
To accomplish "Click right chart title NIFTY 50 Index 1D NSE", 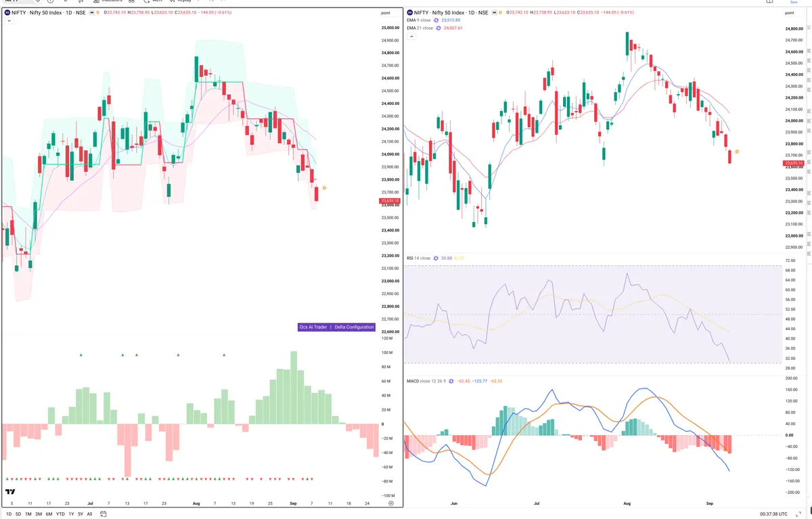I will click(451, 12).
